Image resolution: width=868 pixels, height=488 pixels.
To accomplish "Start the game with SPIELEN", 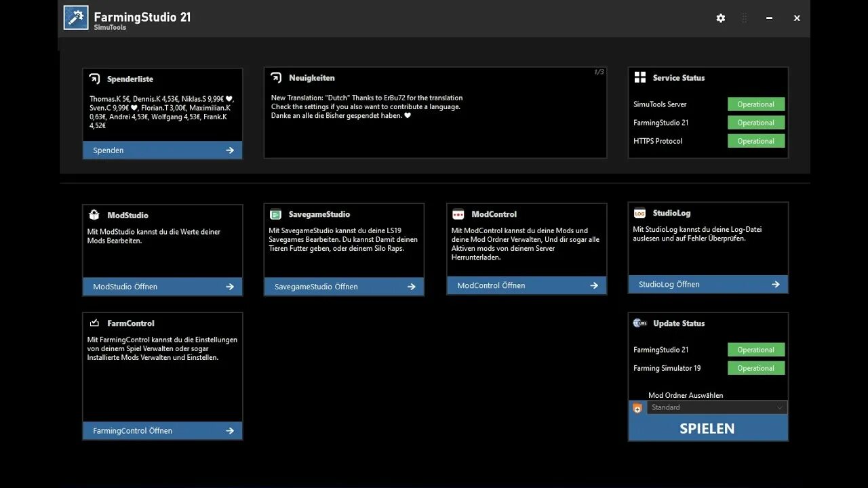I will point(708,428).
